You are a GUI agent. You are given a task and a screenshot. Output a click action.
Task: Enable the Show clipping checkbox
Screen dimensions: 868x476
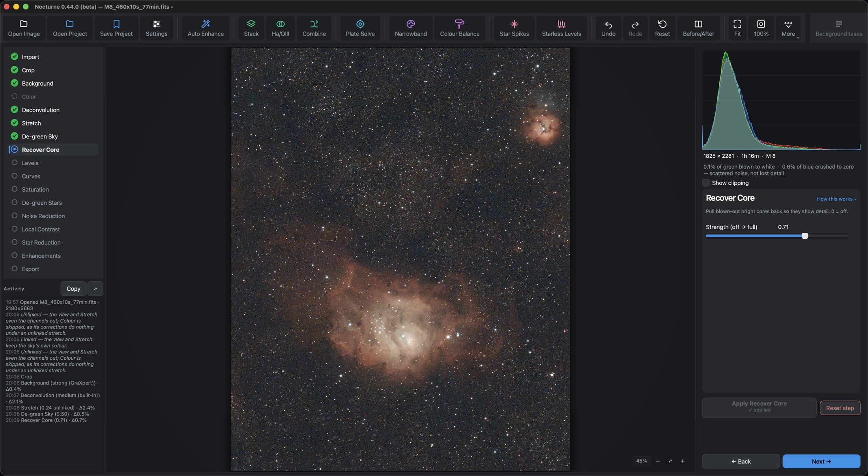pos(706,183)
